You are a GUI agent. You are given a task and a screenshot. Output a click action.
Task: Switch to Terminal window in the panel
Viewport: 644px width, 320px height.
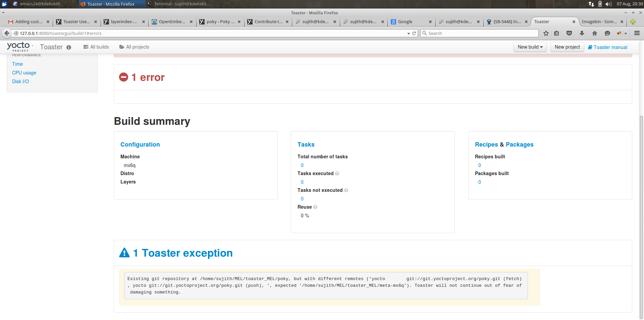pyautogui.click(x=179, y=4)
